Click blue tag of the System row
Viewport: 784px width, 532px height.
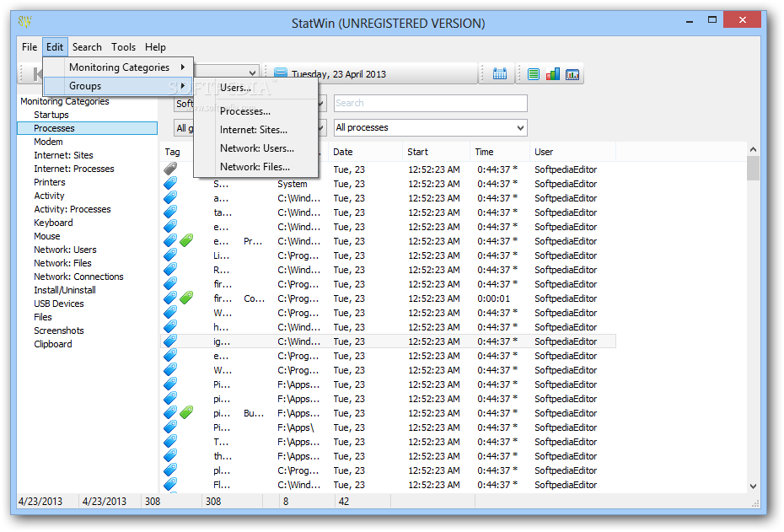coord(170,184)
